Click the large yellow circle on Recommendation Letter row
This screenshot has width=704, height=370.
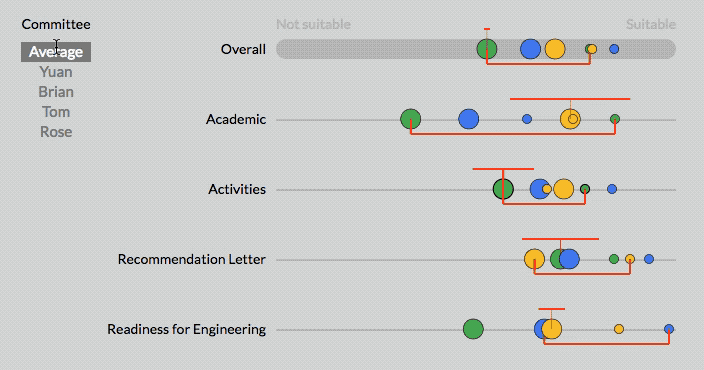[534, 259]
